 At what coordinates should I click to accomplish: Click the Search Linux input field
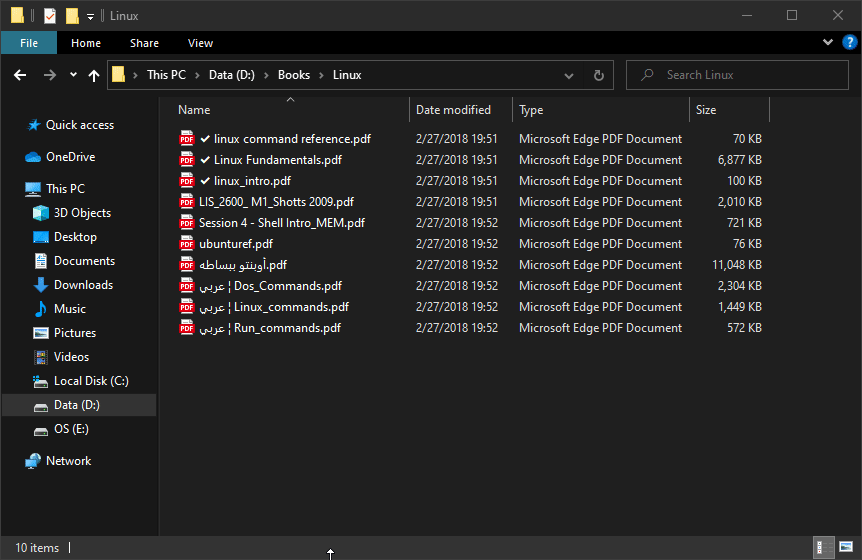click(737, 75)
